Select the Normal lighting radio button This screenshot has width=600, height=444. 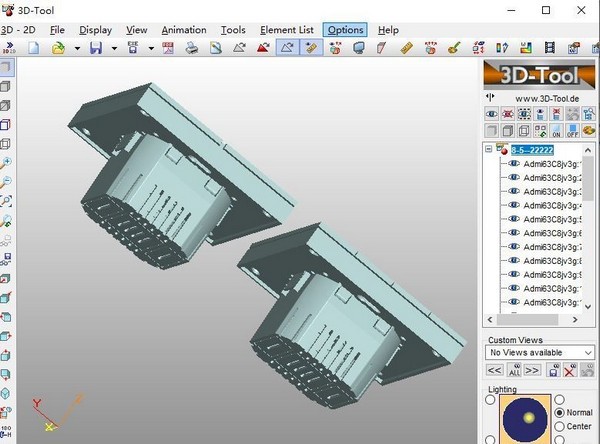pos(559,412)
